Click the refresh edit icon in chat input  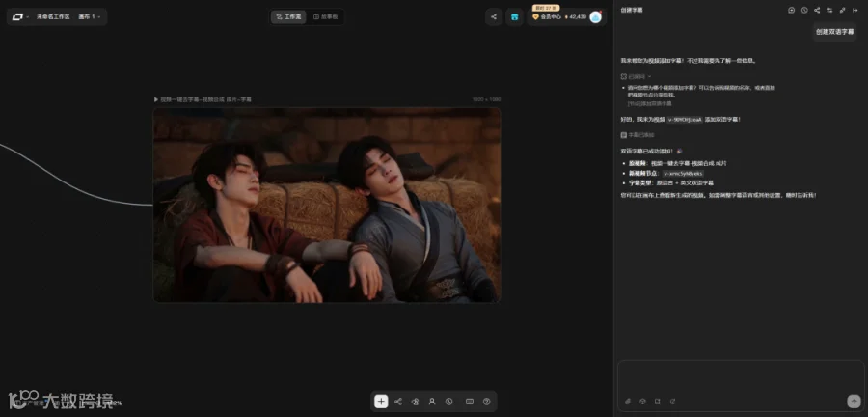672,401
